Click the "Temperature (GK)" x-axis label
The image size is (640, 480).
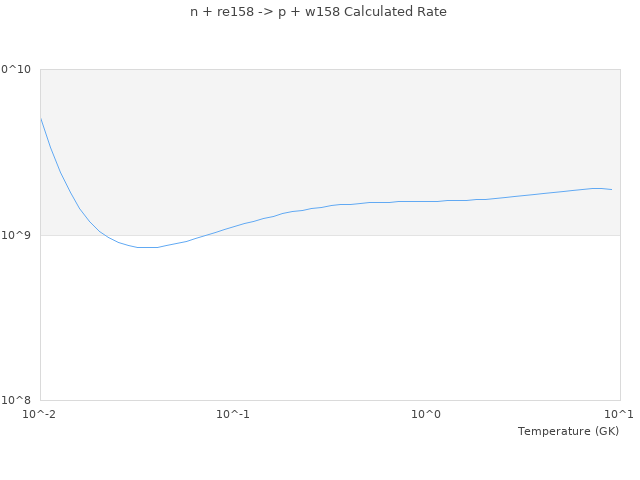pyautogui.click(x=568, y=431)
